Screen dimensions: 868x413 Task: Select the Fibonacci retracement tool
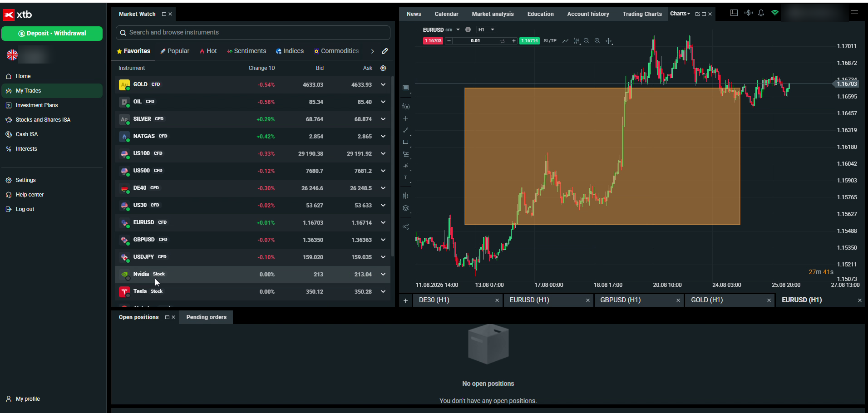[x=406, y=154]
